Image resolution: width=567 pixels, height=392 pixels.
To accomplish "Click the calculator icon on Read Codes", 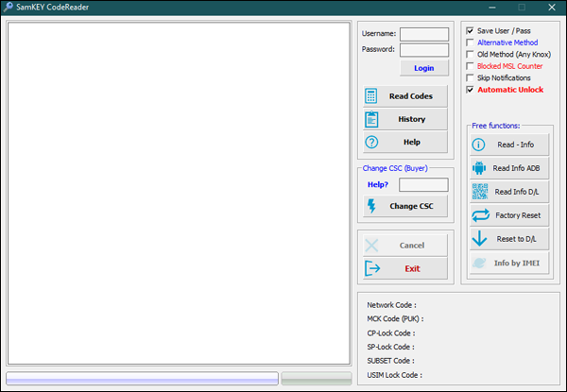I will tap(371, 96).
